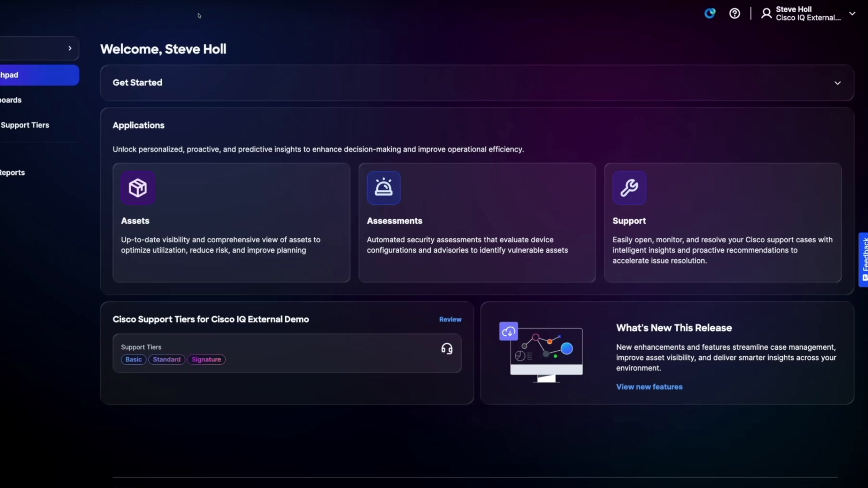Expand the Get Started section chevron

[x=837, y=83]
